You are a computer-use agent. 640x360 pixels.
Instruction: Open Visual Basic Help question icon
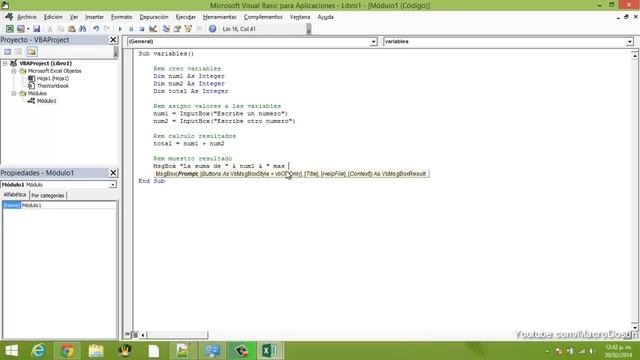pos(212,29)
